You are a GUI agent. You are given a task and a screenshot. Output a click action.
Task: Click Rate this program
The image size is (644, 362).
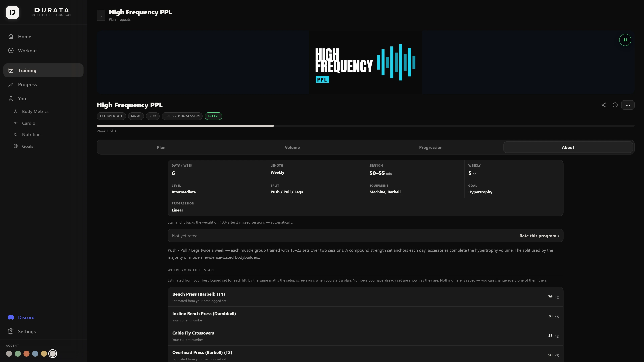539,236
